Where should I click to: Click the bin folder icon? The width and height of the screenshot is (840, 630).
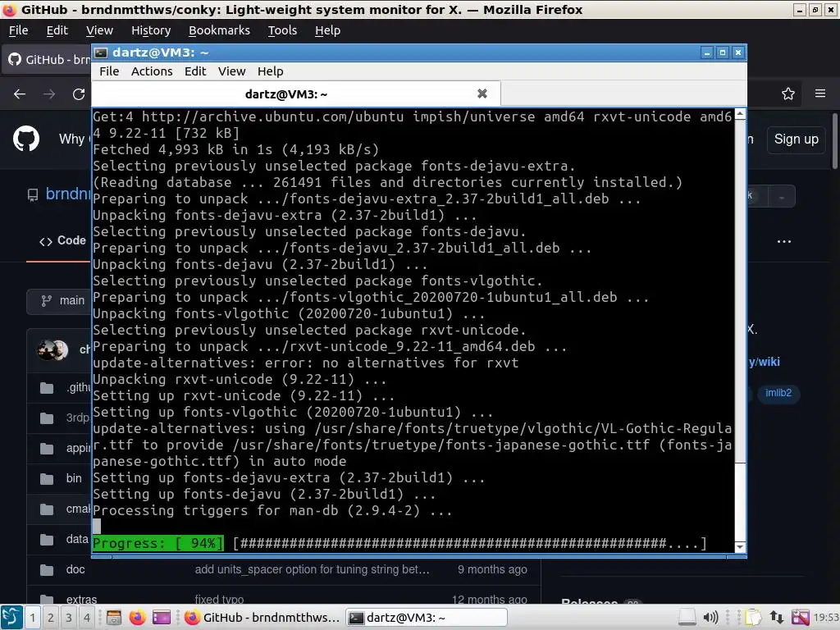[47, 478]
